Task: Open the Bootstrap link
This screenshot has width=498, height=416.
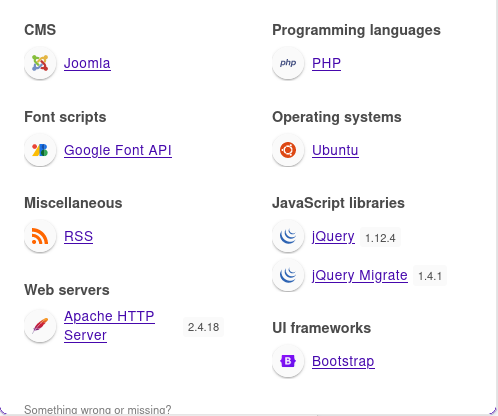Action: tap(343, 361)
